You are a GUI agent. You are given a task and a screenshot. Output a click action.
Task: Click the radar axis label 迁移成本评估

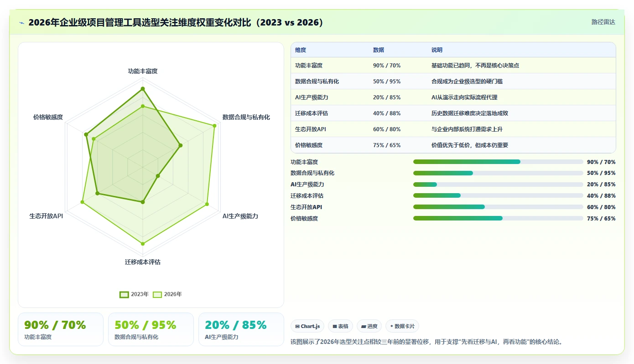(143, 262)
